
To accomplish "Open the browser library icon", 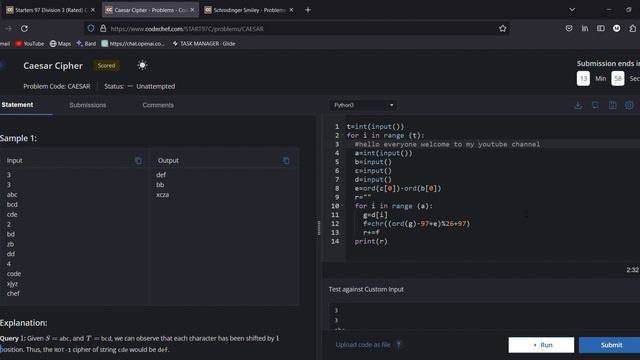I will click(x=585, y=29).
